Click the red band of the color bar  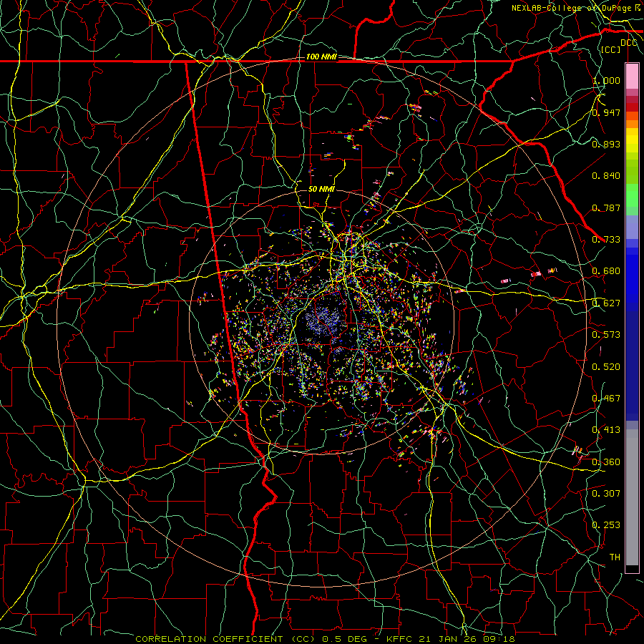[632, 107]
